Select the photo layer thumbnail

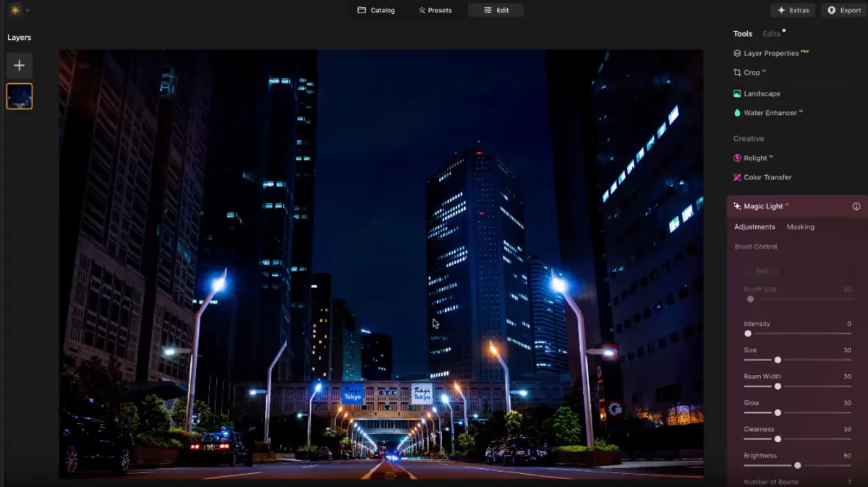19,96
